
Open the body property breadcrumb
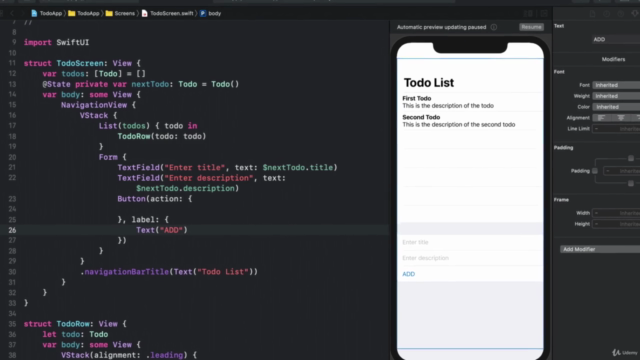pos(211,13)
